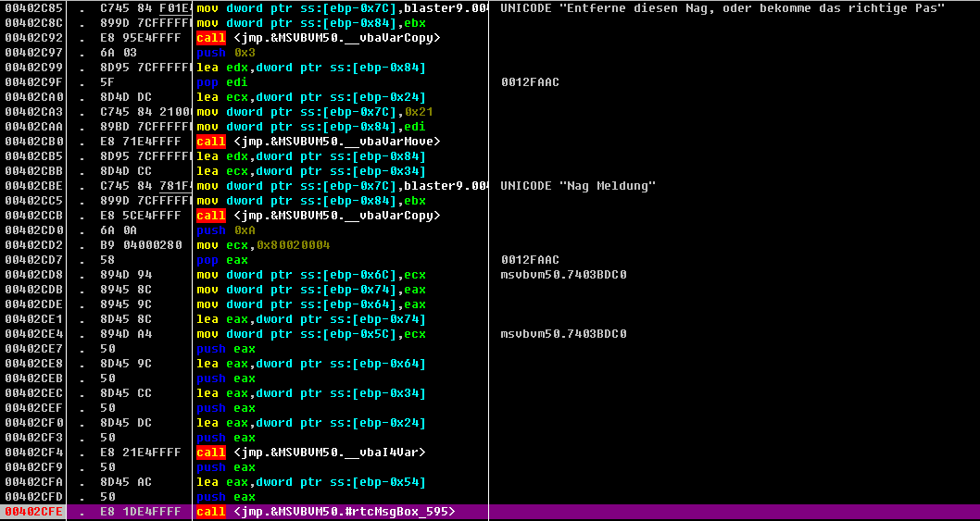Select lea ecx,[ebp-0x34] at 00402CBB
This screenshot has width=980, height=521.
(310, 171)
